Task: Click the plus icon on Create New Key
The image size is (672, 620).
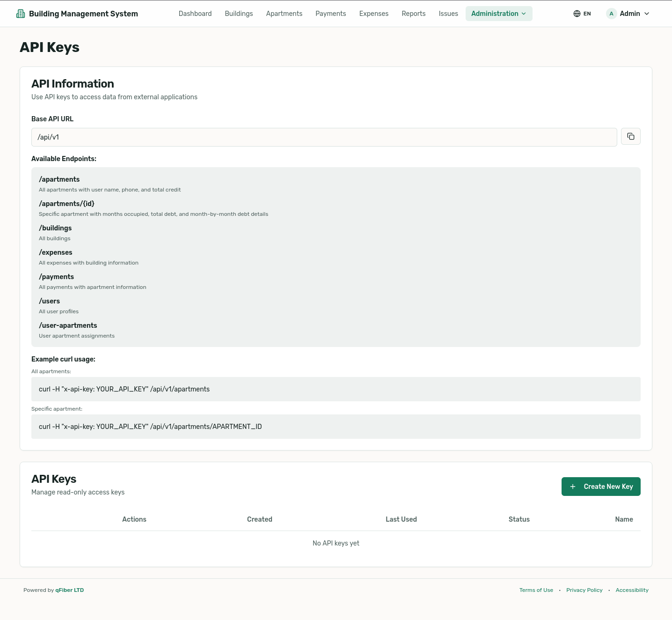Action: pyautogui.click(x=573, y=487)
